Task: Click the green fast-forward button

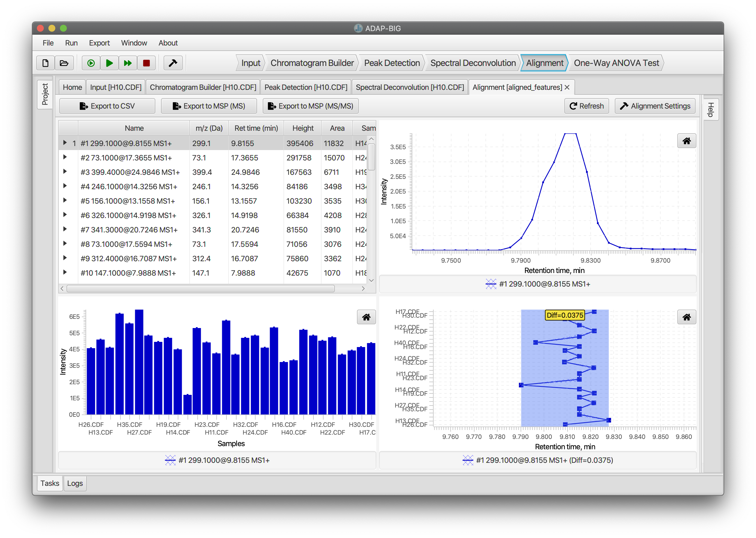Action: [128, 63]
